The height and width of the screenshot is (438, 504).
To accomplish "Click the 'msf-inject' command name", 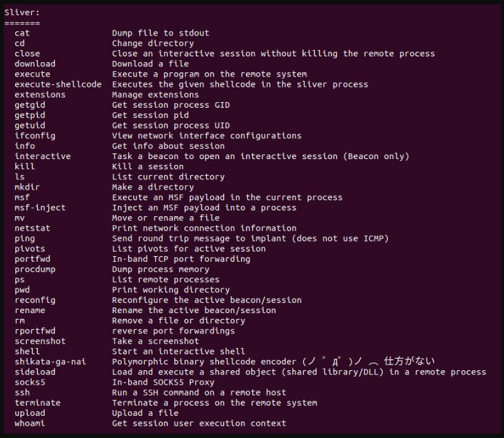I will click(40, 207).
